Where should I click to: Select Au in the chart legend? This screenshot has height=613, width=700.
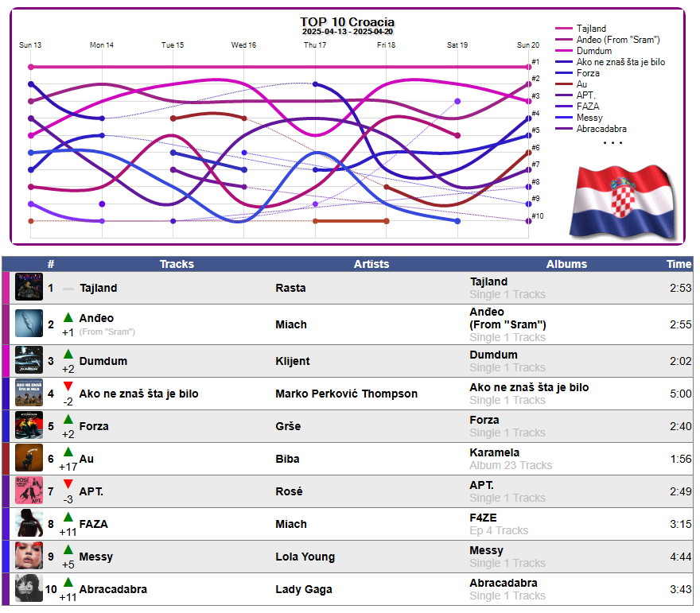[581, 84]
